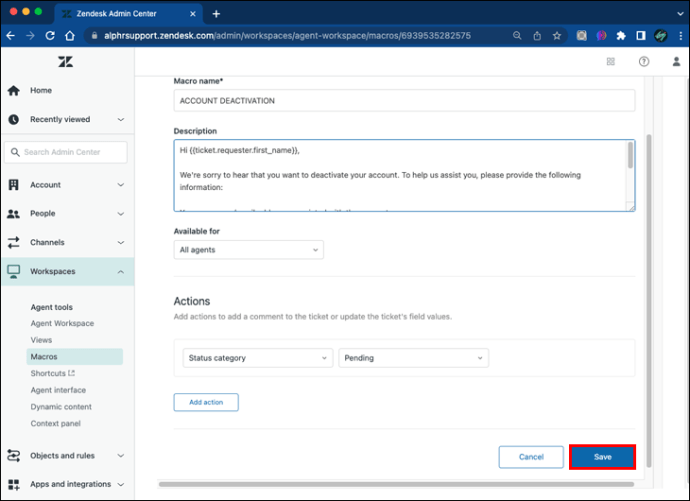Screen dimensions: 690x501
Task: Click the browser home icon
Action: pos(70,36)
